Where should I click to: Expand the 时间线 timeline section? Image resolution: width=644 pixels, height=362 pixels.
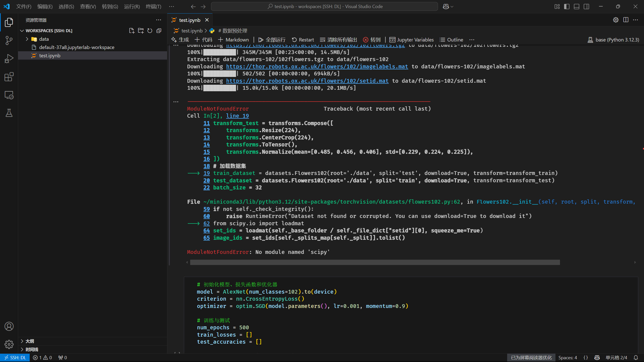[x=32, y=349]
